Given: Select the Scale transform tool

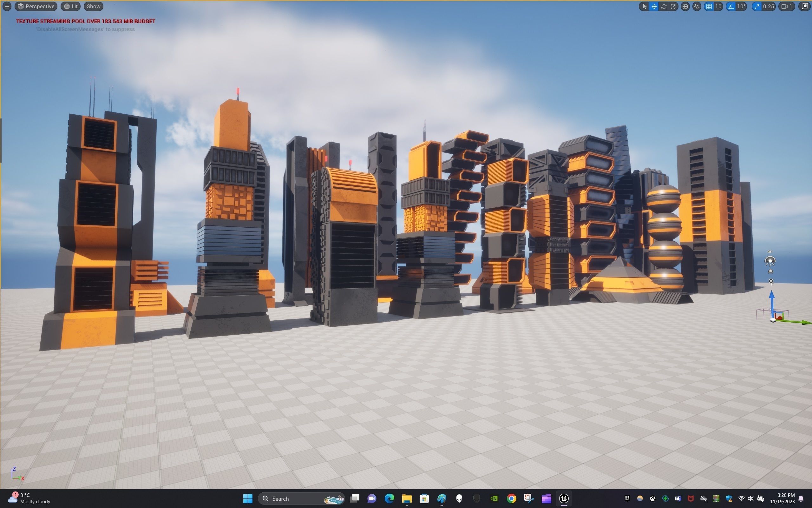Looking at the screenshot, I should click(x=673, y=6).
